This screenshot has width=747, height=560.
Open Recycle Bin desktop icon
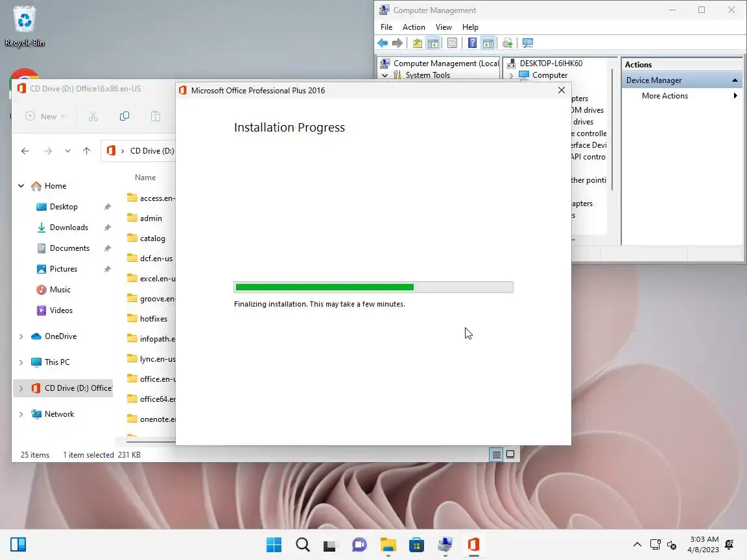24,26
